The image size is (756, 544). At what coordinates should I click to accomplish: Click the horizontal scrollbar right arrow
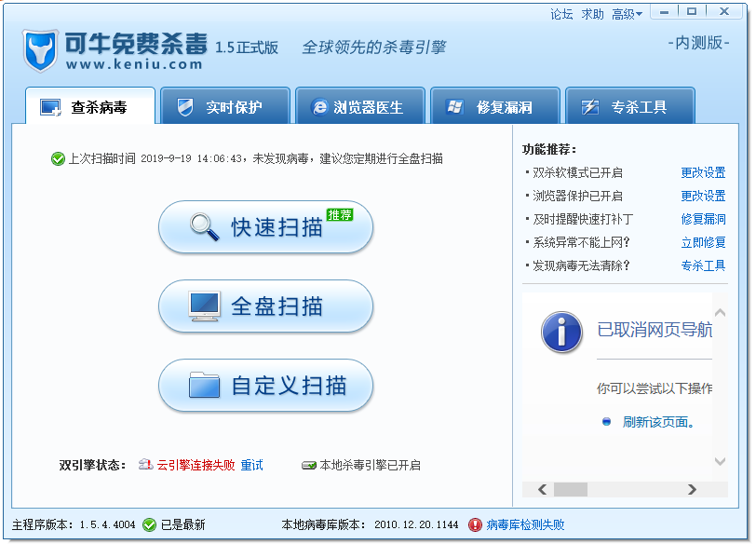[x=692, y=489]
